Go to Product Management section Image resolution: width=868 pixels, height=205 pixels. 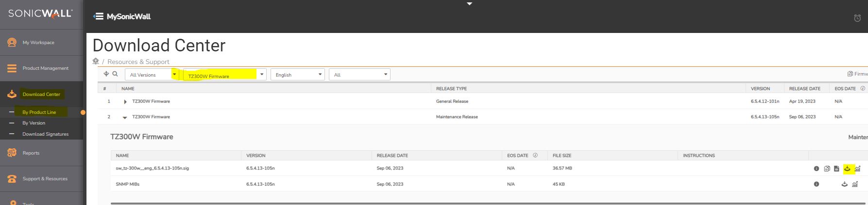(x=45, y=68)
